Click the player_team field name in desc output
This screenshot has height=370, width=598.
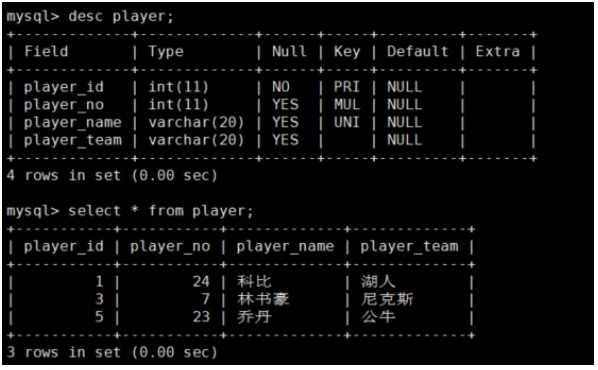pyautogui.click(x=73, y=141)
